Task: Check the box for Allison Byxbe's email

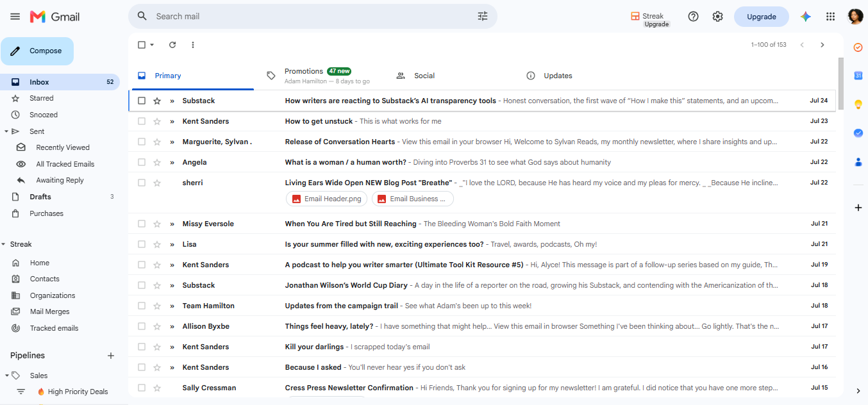Action: tap(142, 326)
